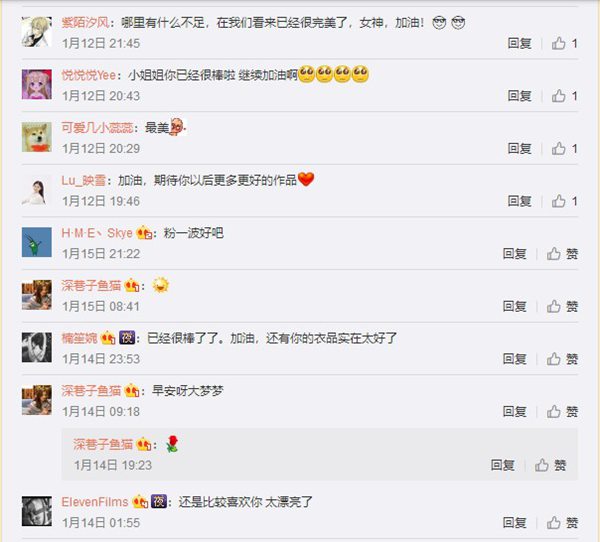The image size is (600, 542).
Task: Like the comment by 紫陌汐风
Action: tap(564, 43)
